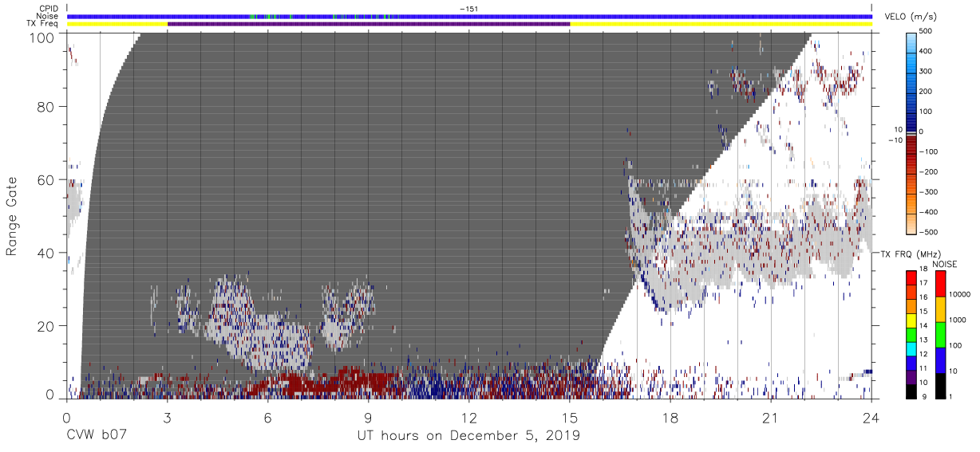The width and height of the screenshot is (980, 452).
Task: Click x-axis tick label 3
Action: click(167, 417)
